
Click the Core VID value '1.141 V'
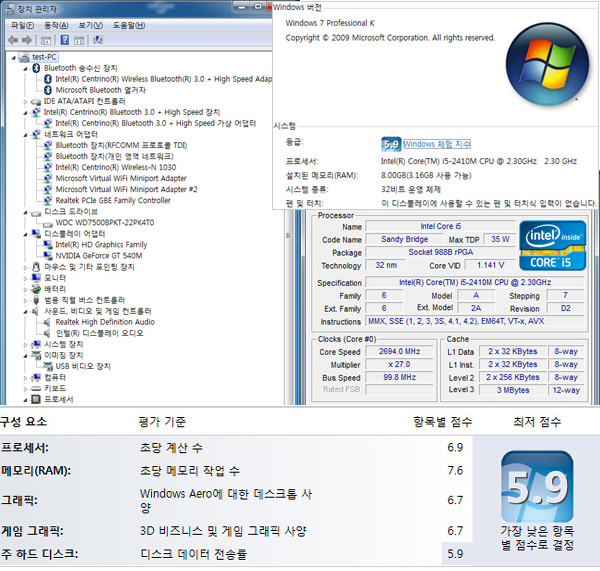coord(491,265)
